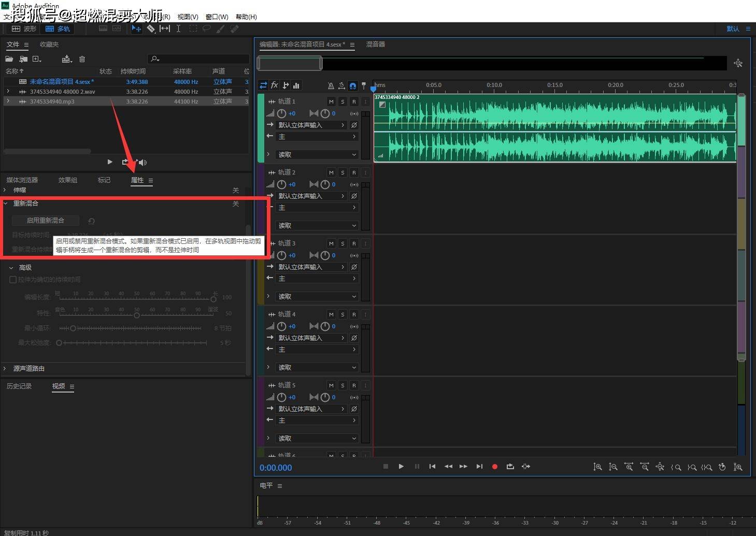This screenshot has height=536, width=756.
Task: Click transport play button below timeline
Action: (401, 467)
